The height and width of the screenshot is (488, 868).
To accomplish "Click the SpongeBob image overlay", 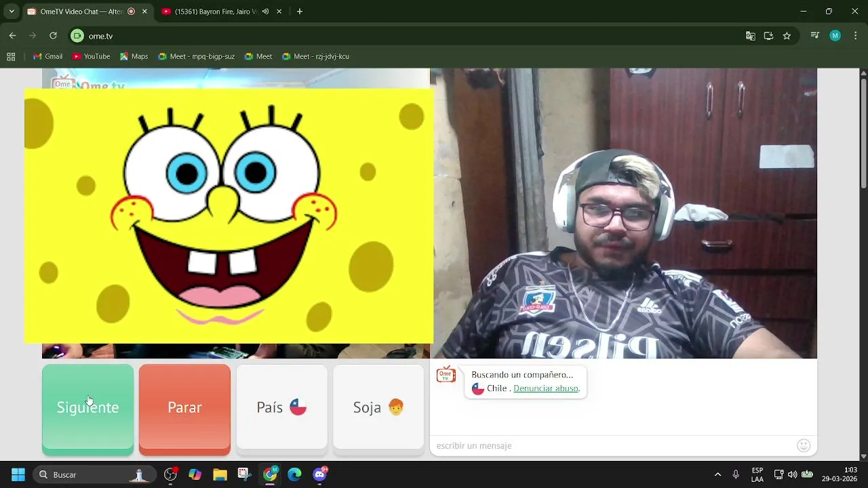I will click(x=229, y=216).
